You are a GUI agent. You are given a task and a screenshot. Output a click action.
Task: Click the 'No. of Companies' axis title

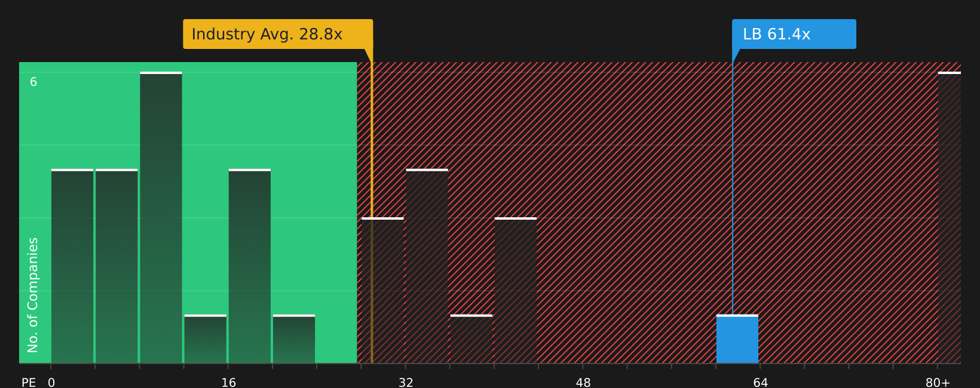pos(33,295)
